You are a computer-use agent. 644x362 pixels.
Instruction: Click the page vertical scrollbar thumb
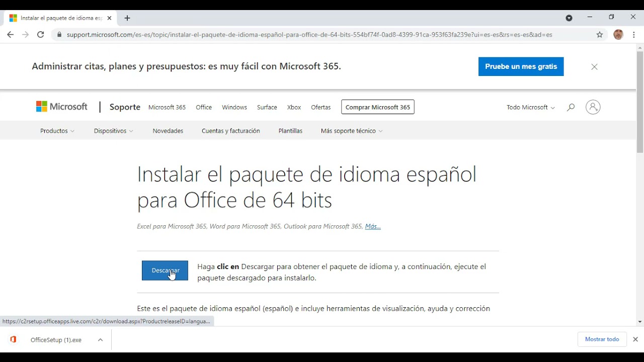[640, 102]
